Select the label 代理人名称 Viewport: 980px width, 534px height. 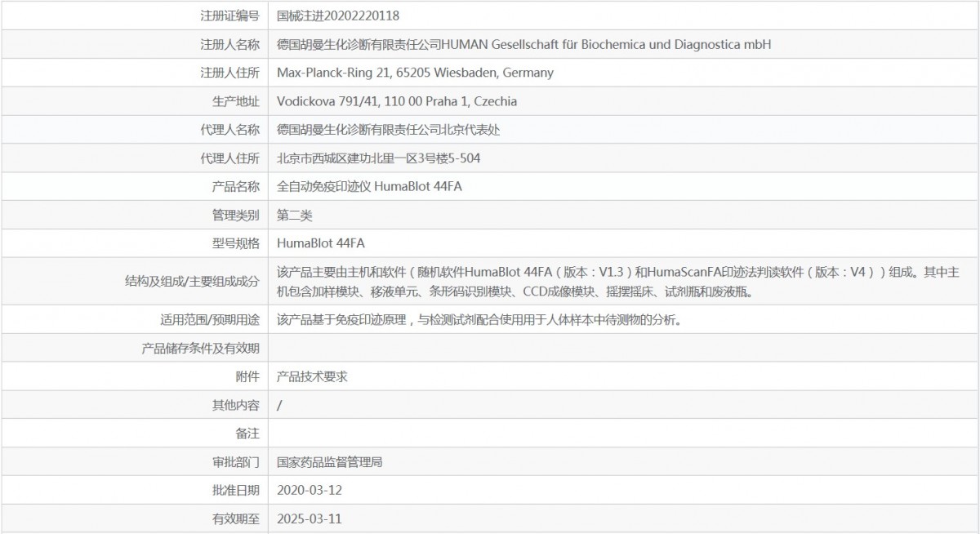pos(229,130)
